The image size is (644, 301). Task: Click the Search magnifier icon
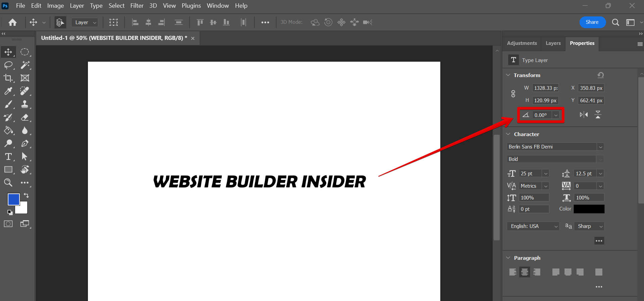pos(615,22)
